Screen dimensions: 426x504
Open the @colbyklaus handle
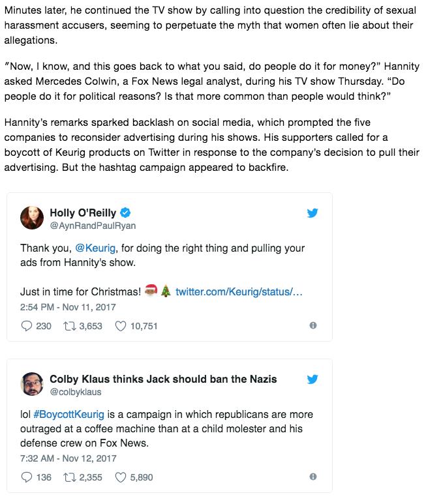coord(76,392)
